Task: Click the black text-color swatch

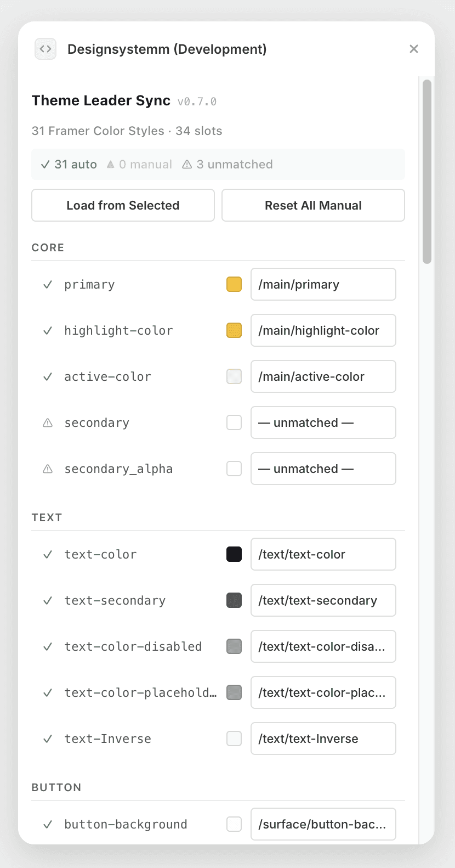Action: pyautogui.click(x=234, y=554)
